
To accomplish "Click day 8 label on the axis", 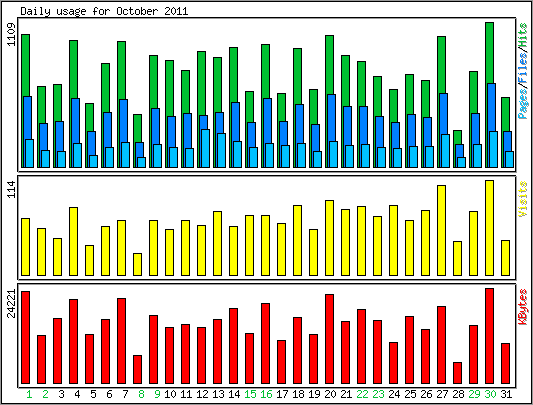I will [x=141, y=394].
